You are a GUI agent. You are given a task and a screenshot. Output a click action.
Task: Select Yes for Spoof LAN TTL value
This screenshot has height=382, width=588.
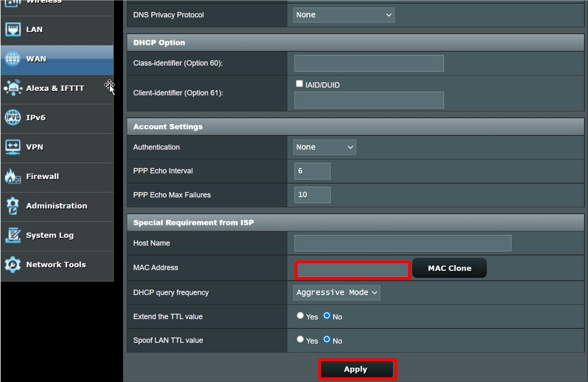(x=300, y=340)
